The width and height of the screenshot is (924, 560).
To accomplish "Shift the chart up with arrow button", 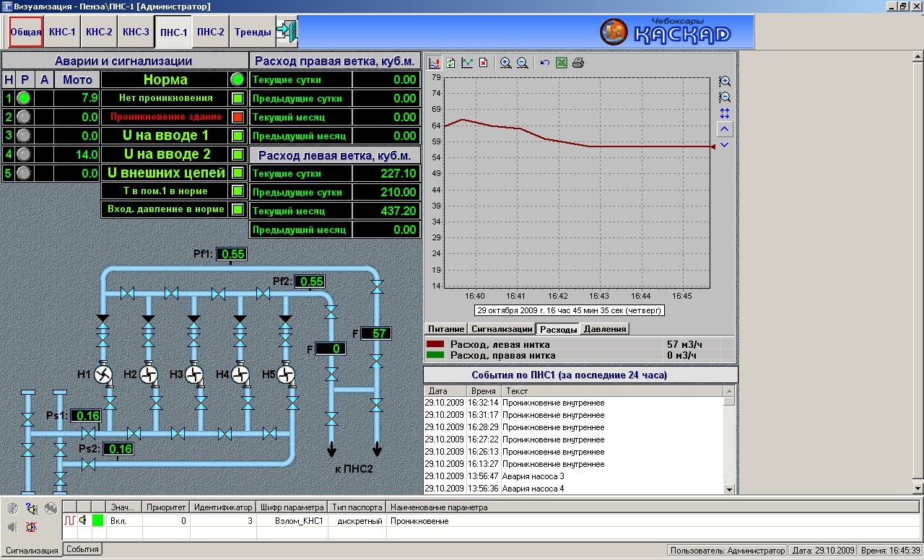I will (725, 129).
